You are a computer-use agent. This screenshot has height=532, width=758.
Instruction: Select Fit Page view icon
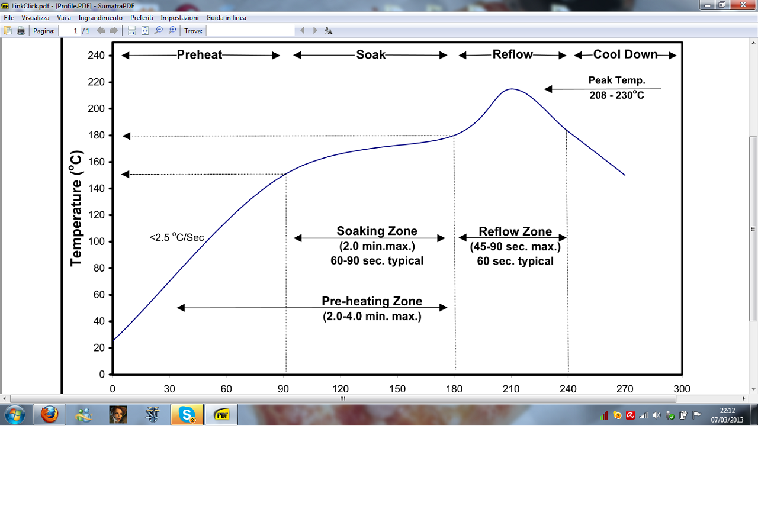pos(145,30)
